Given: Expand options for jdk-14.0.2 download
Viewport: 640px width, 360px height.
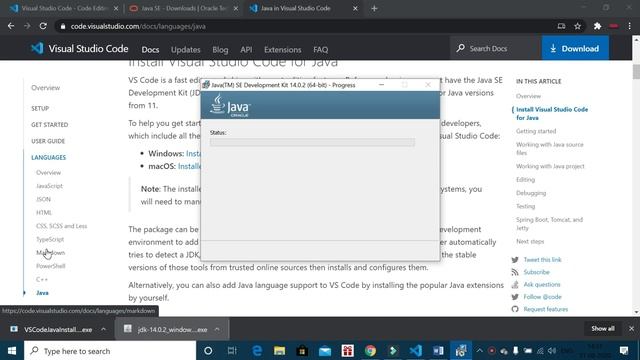Looking at the screenshot, I should click(217, 329).
